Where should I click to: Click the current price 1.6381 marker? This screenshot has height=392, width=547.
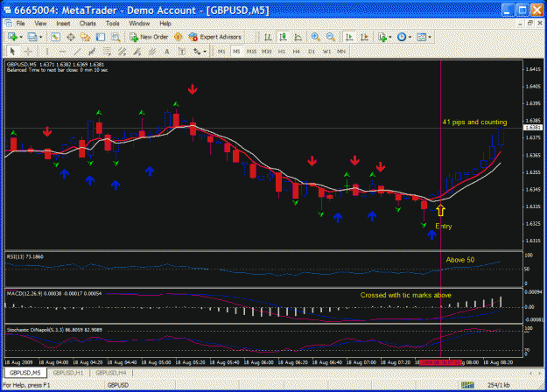[533, 128]
